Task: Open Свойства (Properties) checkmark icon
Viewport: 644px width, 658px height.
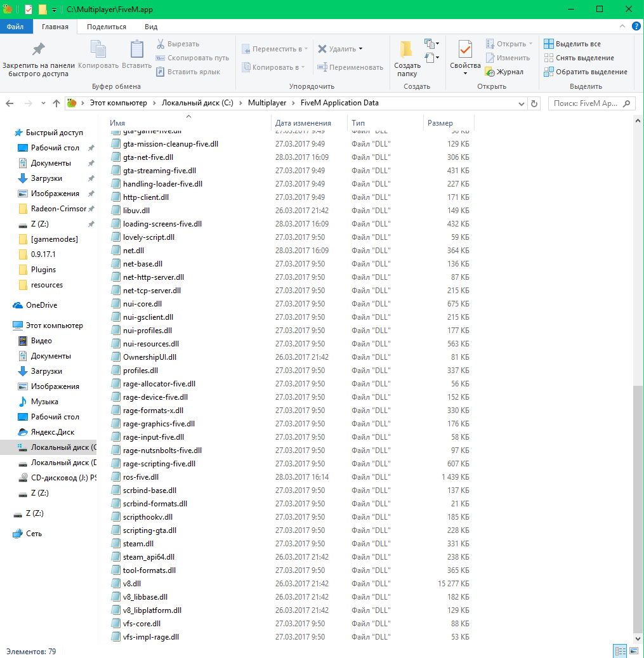Action: point(465,49)
